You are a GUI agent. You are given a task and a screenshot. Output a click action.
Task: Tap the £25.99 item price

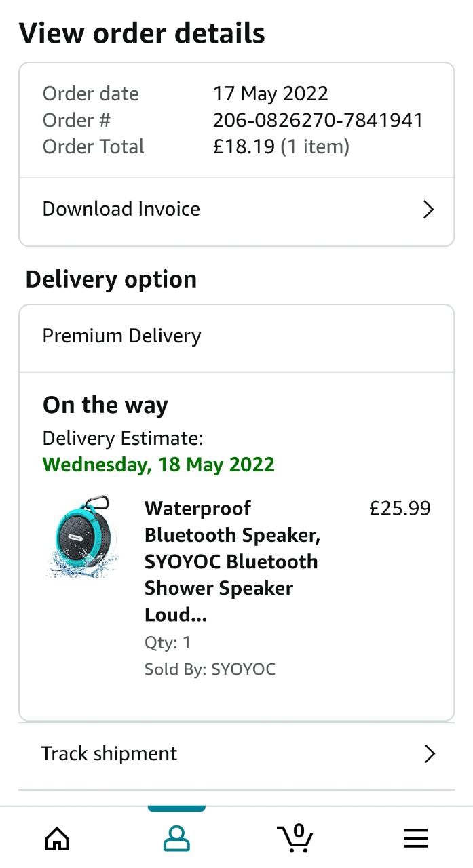[x=400, y=509]
